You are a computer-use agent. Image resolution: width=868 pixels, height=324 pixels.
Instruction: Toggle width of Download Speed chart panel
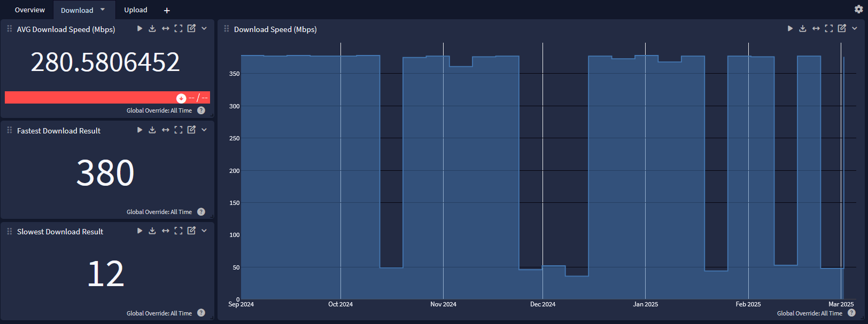(x=816, y=28)
